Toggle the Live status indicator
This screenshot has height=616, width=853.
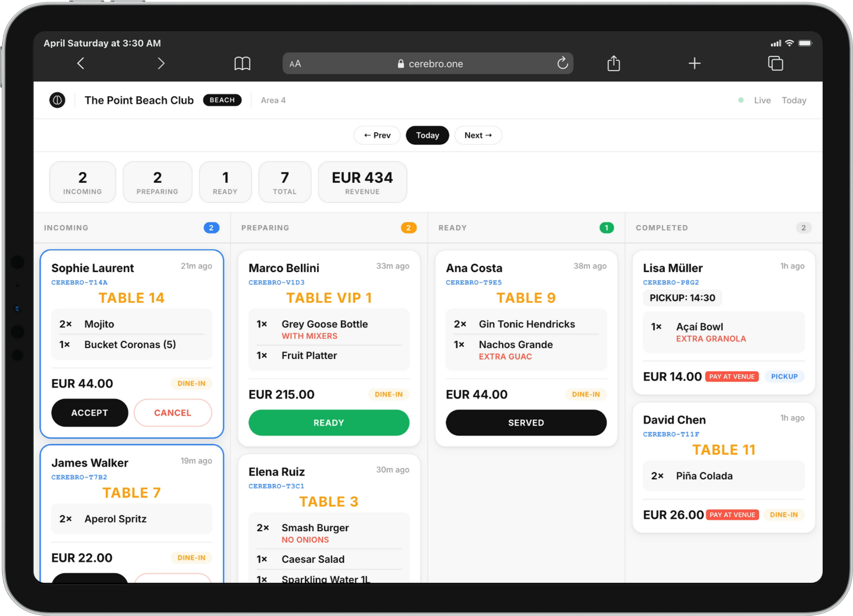click(741, 100)
